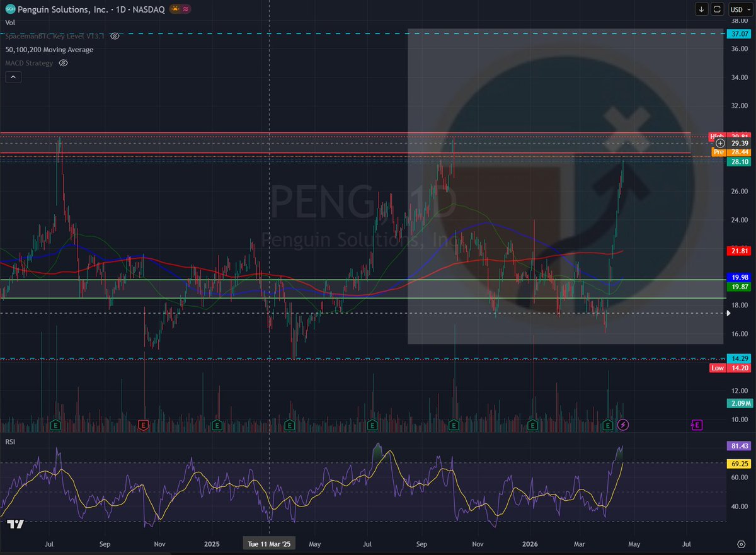Open the green earnings marker just left of lightning icon
Screen dimensions: 756x555
click(608, 425)
